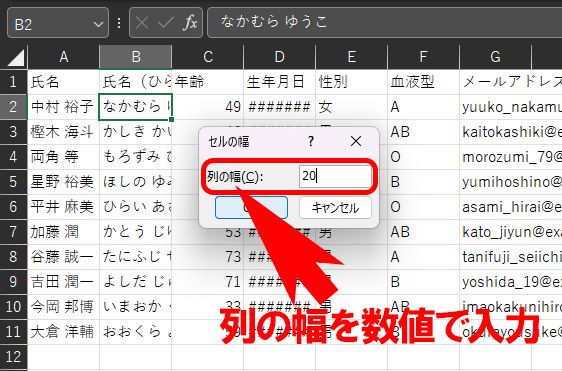562x371 pixels.
Task: Click the Name Box showing B2
Action: point(58,23)
